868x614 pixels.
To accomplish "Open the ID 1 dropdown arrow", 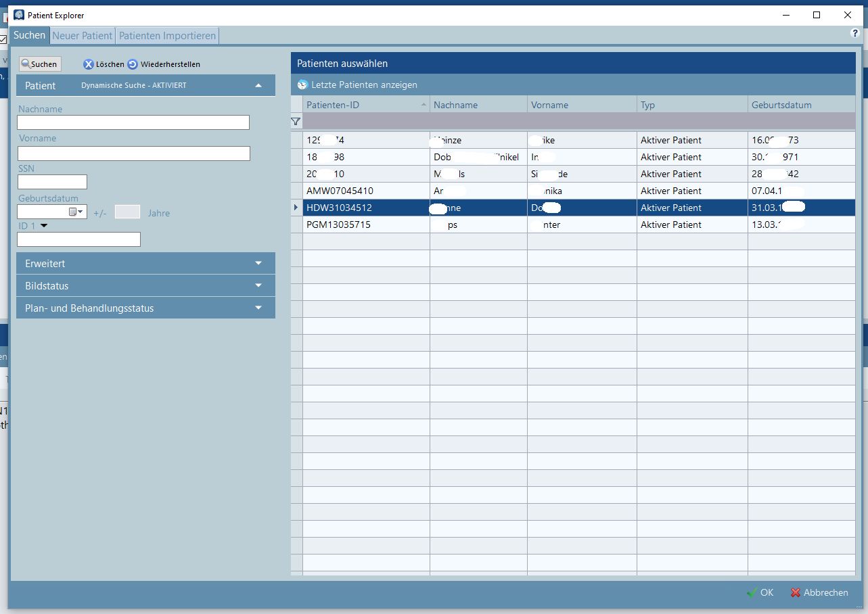I will click(x=44, y=226).
